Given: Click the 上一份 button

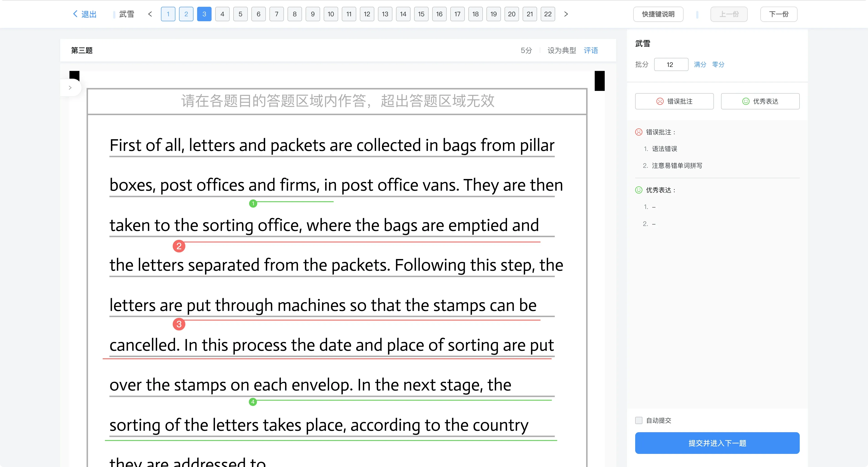Looking at the screenshot, I should point(729,14).
